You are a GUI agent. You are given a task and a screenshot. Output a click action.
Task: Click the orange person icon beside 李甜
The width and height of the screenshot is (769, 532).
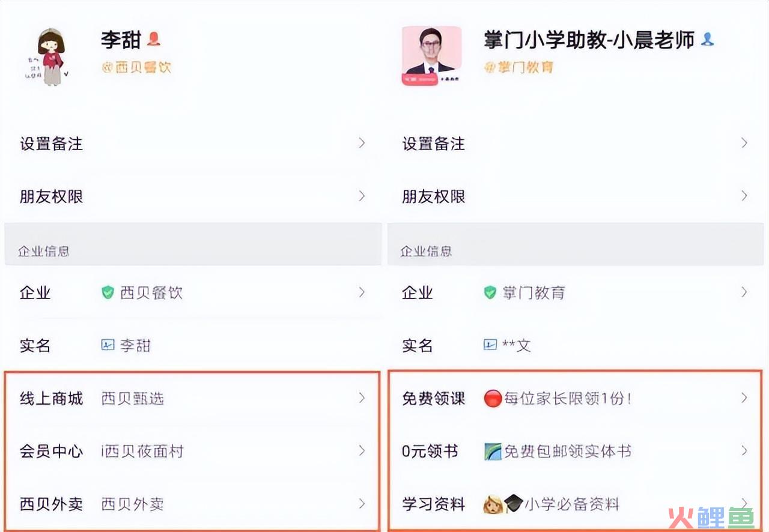point(154,40)
